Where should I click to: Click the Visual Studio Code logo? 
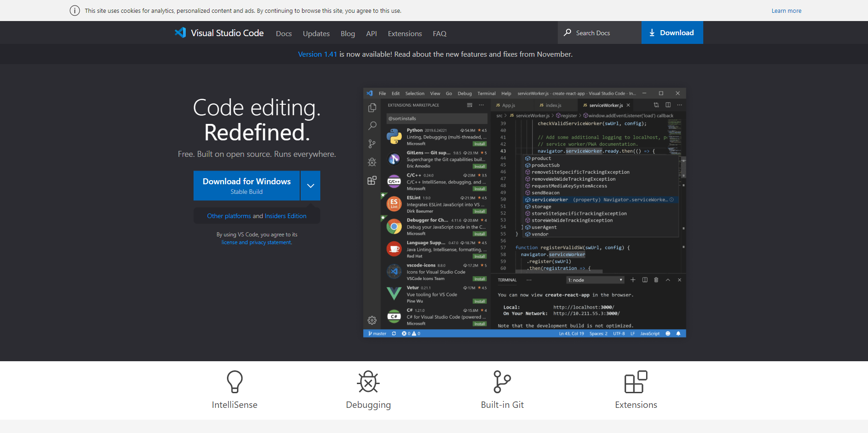(x=180, y=32)
